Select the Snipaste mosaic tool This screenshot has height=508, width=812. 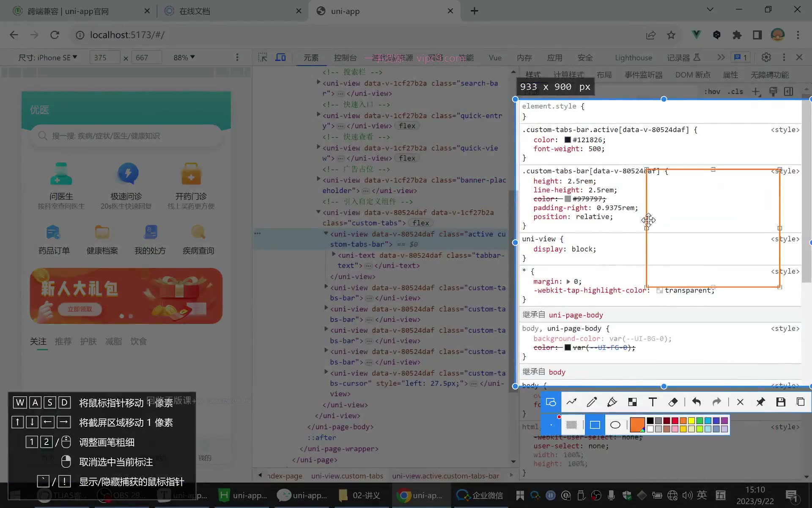click(x=632, y=402)
